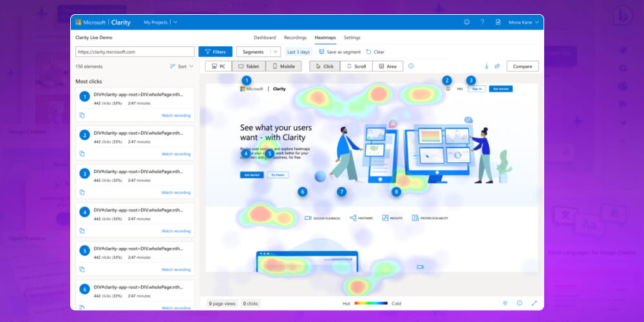
Task: Open the Segments dropdown
Action: pos(258,52)
